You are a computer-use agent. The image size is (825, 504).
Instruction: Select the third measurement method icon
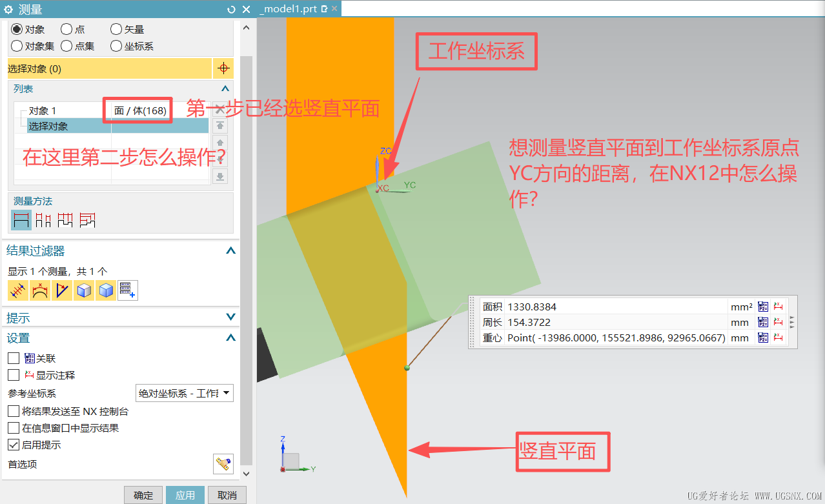pos(65,220)
